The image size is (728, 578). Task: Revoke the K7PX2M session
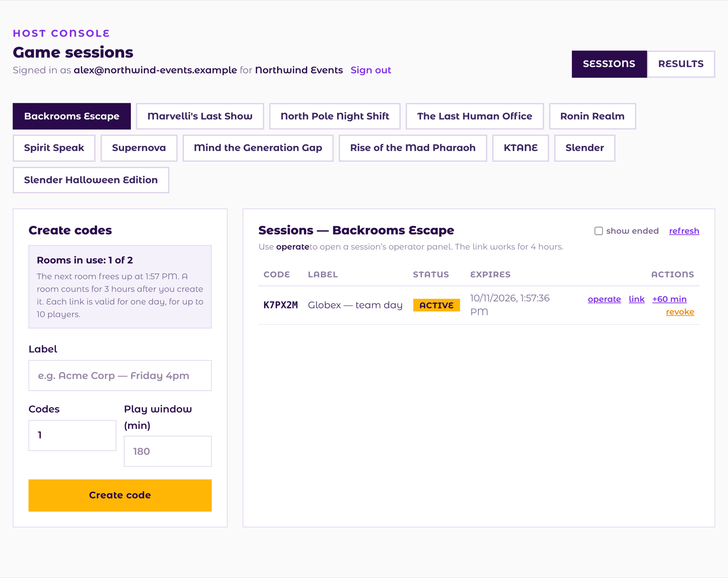(680, 312)
